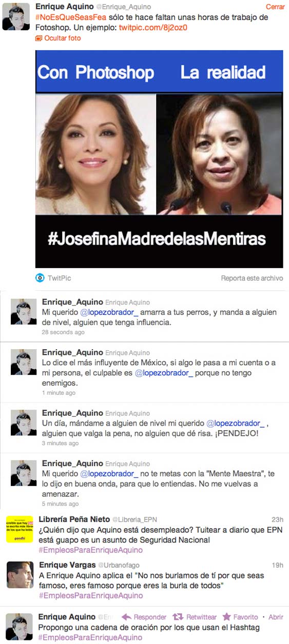The height and width of the screenshot is (644, 289).
Task: Follow the twitpic.com/8j2oz0 link
Action: point(152,28)
